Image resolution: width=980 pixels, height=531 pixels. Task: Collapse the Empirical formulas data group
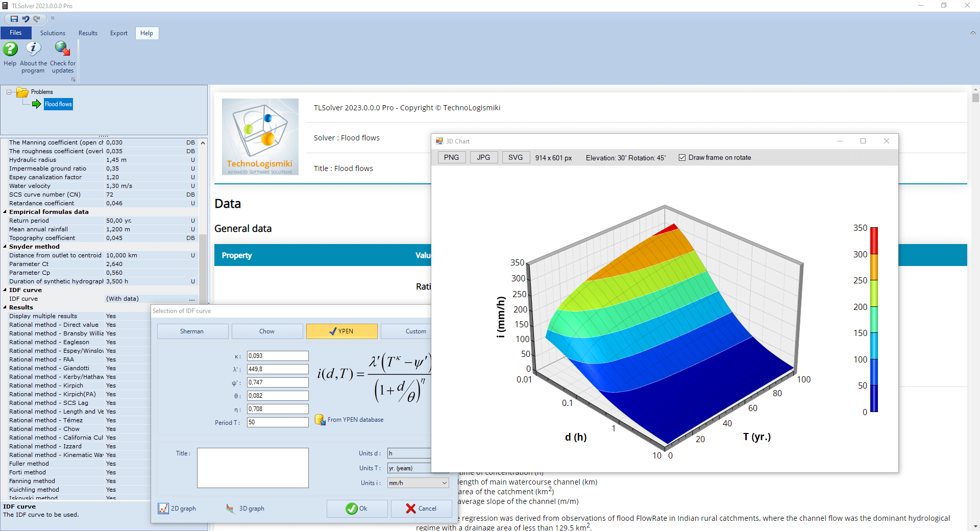[5, 212]
